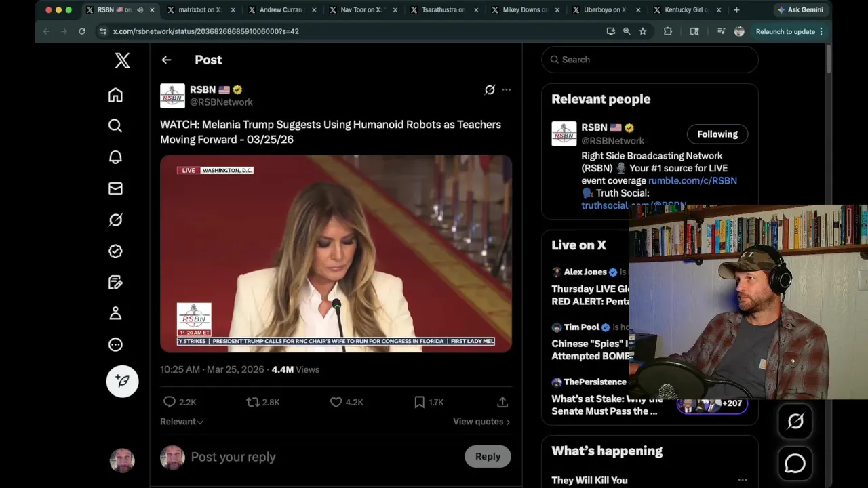
Task: Click the reply bubble showing 2.2K
Action: (x=179, y=402)
